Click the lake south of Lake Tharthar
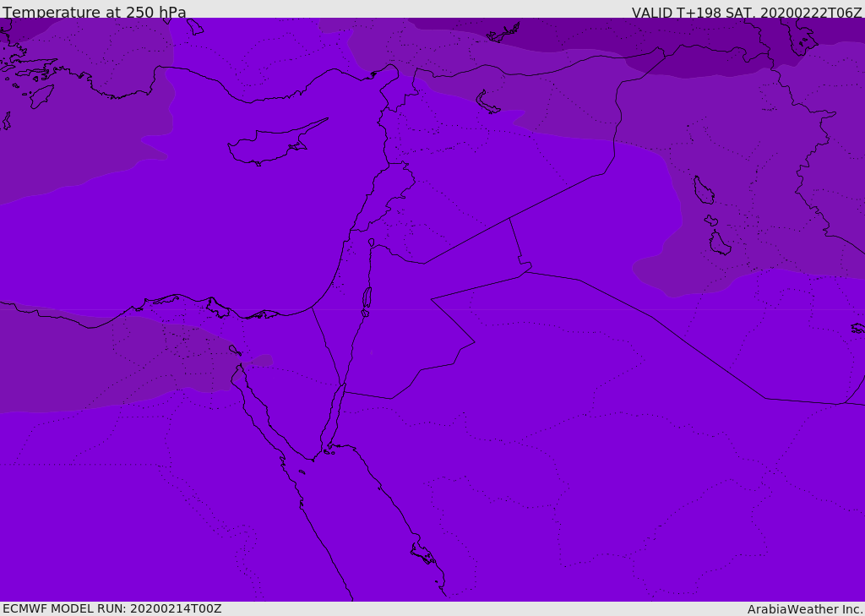This screenshot has width=865, height=616. pos(720,243)
